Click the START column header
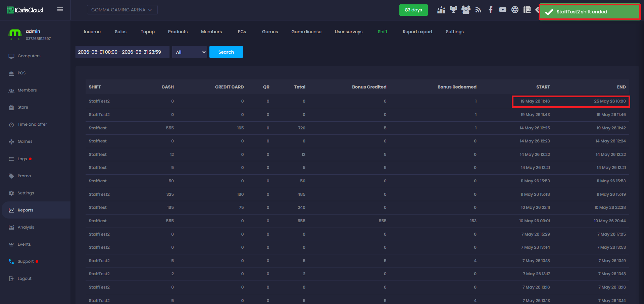The height and width of the screenshot is (304, 644). tap(543, 87)
